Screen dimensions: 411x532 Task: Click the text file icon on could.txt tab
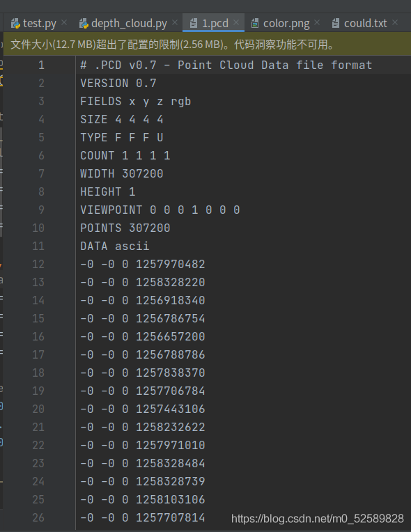(x=336, y=23)
